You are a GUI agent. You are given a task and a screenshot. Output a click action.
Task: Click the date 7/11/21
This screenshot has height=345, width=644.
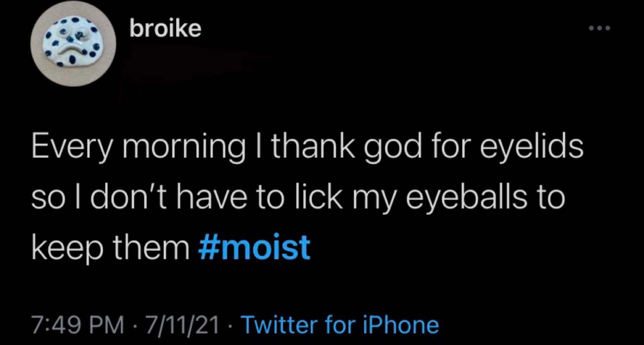click(181, 325)
